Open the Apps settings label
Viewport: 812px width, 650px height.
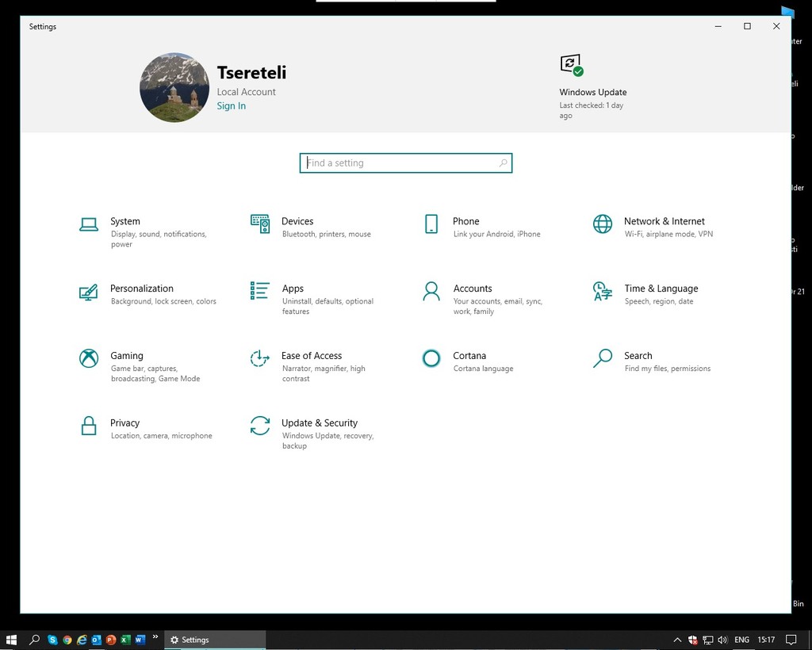click(x=293, y=289)
